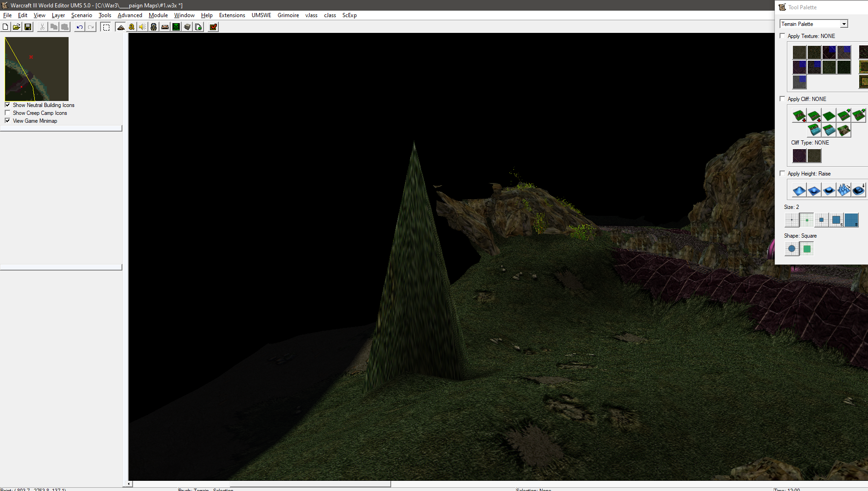Select the Plateau height tool

[x=829, y=190]
